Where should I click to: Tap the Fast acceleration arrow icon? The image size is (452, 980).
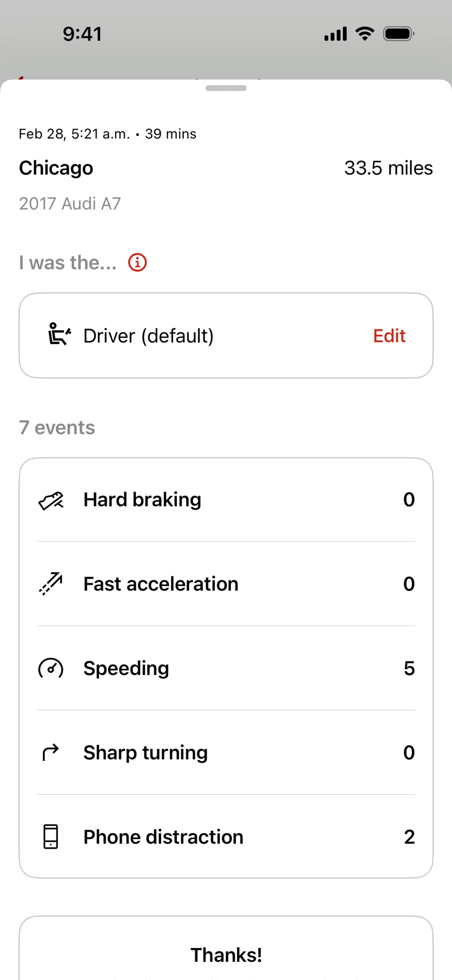click(x=51, y=583)
